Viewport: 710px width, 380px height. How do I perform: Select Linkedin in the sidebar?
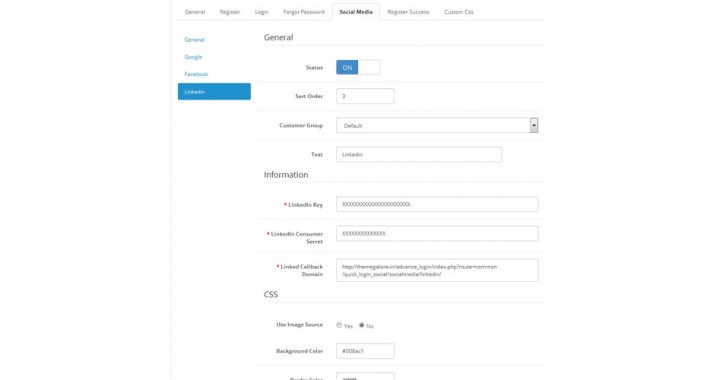[x=214, y=91]
